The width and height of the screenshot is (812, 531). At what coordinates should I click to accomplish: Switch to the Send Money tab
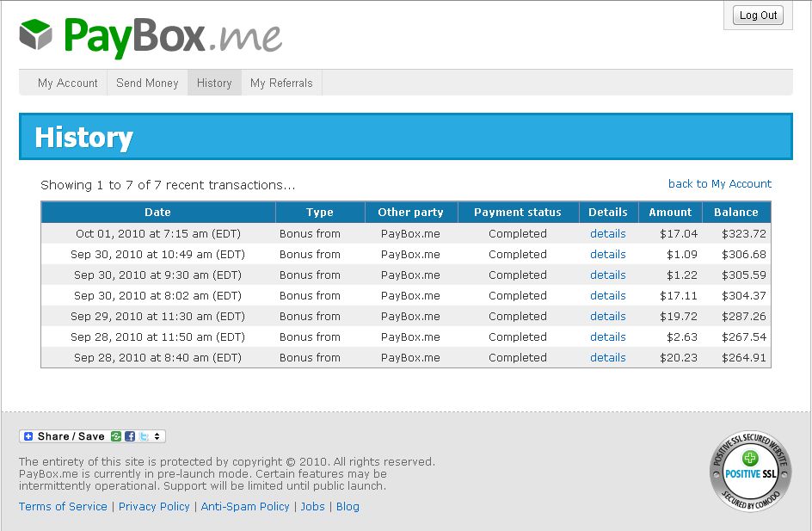pyautogui.click(x=147, y=83)
